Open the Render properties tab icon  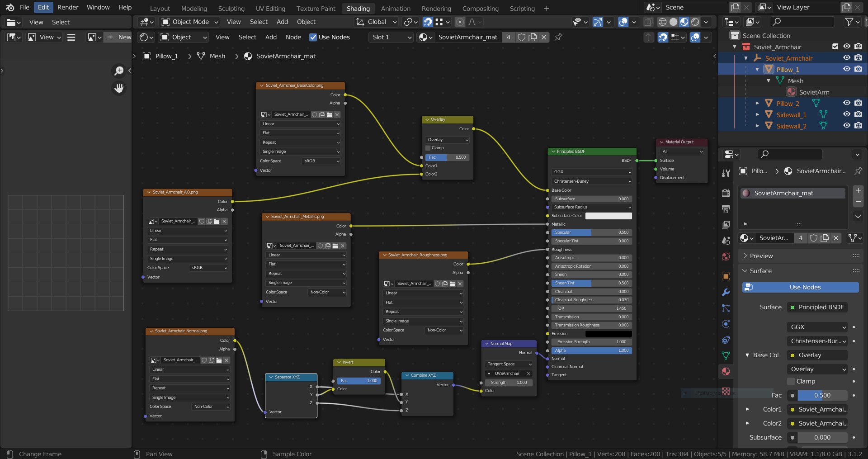726,193
